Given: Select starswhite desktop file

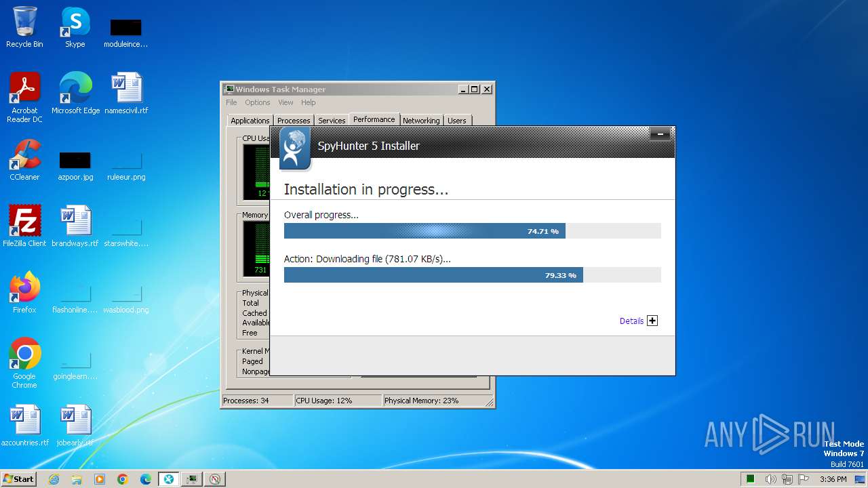Looking at the screenshot, I should tap(126, 232).
